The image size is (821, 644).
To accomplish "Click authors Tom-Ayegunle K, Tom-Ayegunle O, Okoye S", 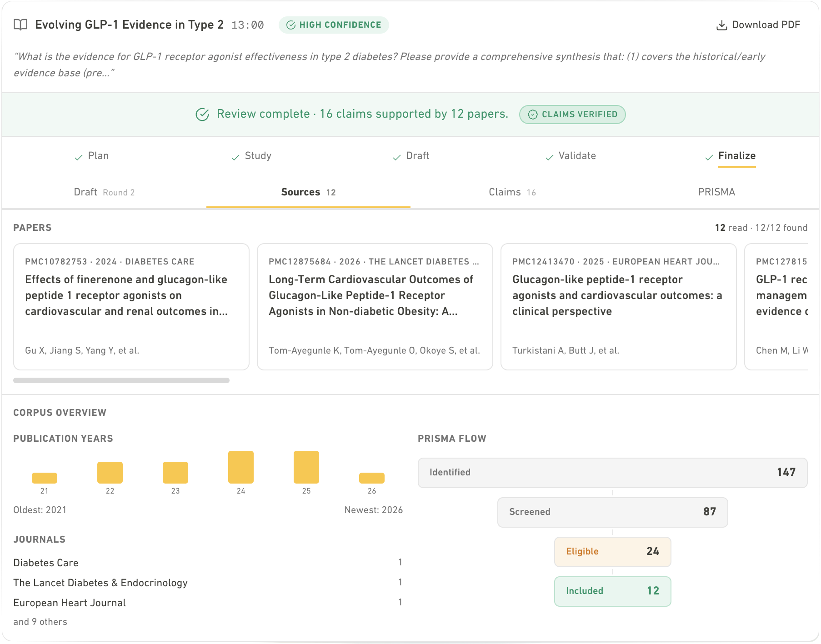I will click(x=375, y=350).
